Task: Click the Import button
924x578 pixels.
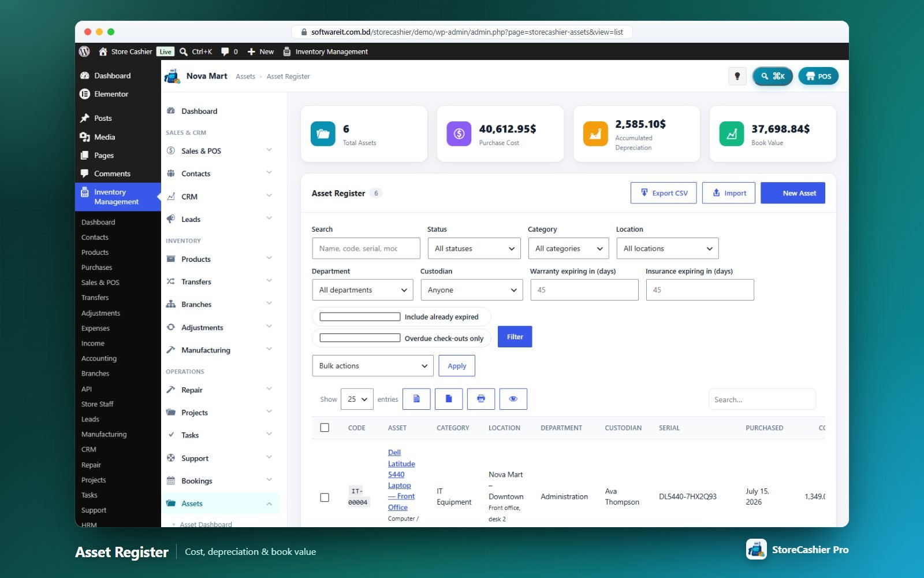Action: [x=729, y=193]
